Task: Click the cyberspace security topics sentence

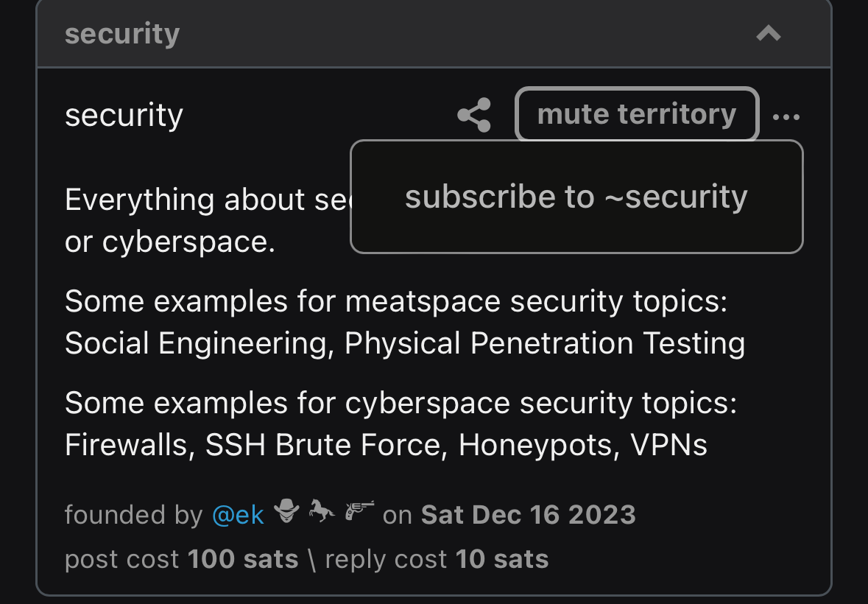Action: 401,403
